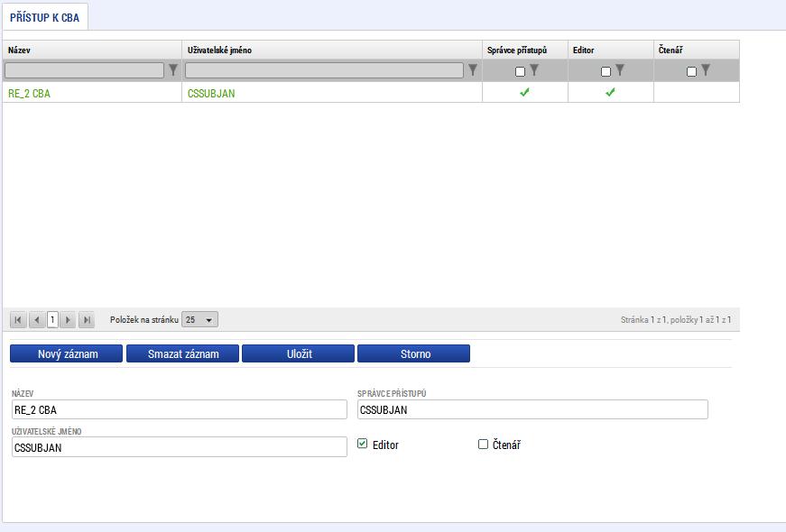Click the Nový záznam button
Image resolution: width=786 pixels, height=532 pixels.
pos(66,353)
